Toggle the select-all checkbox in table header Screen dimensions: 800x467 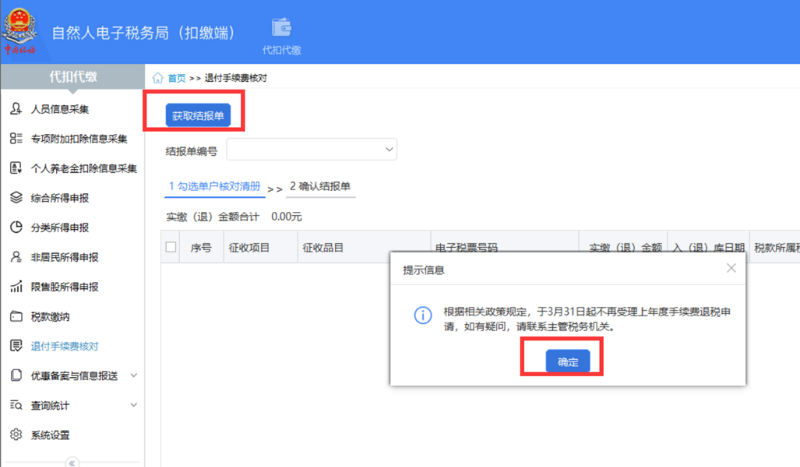tap(171, 247)
